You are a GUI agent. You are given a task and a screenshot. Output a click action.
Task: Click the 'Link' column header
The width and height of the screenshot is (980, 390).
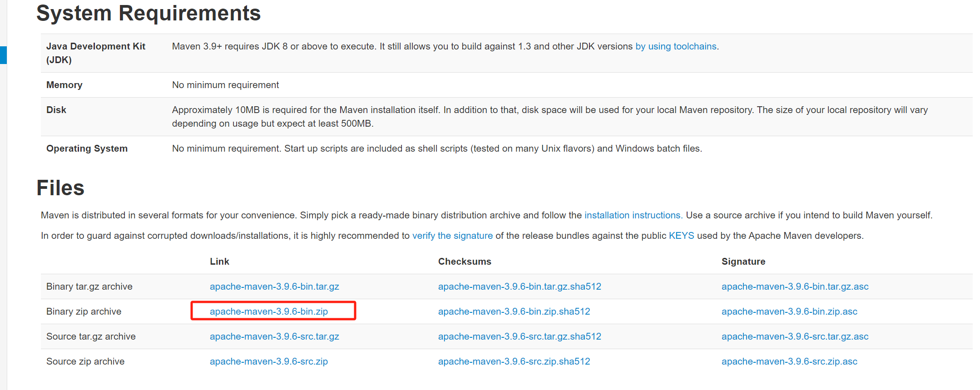pyautogui.click(x=219, y=262)
